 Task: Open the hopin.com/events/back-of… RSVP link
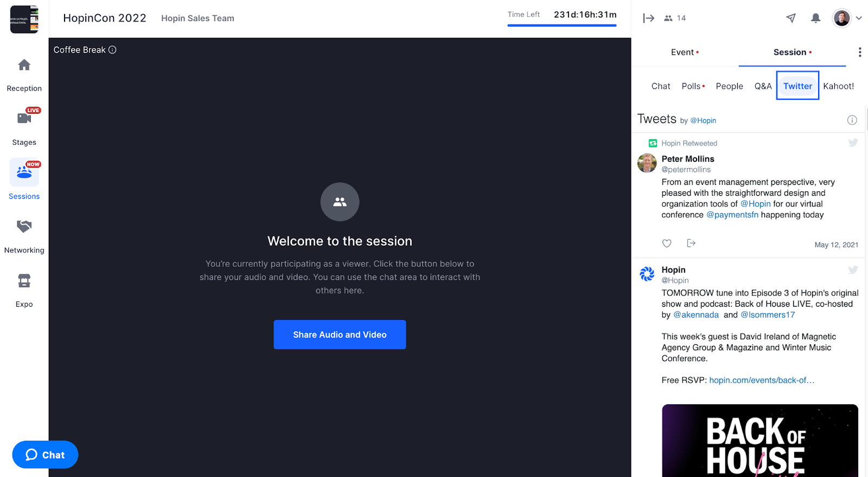coord(762,381)
